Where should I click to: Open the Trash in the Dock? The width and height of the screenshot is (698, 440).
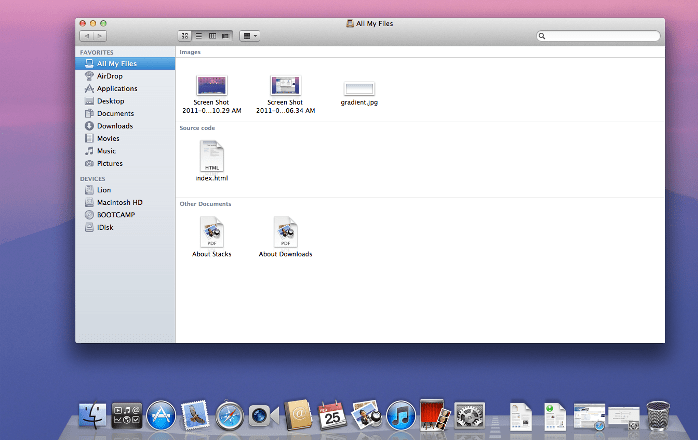point(658,416)
